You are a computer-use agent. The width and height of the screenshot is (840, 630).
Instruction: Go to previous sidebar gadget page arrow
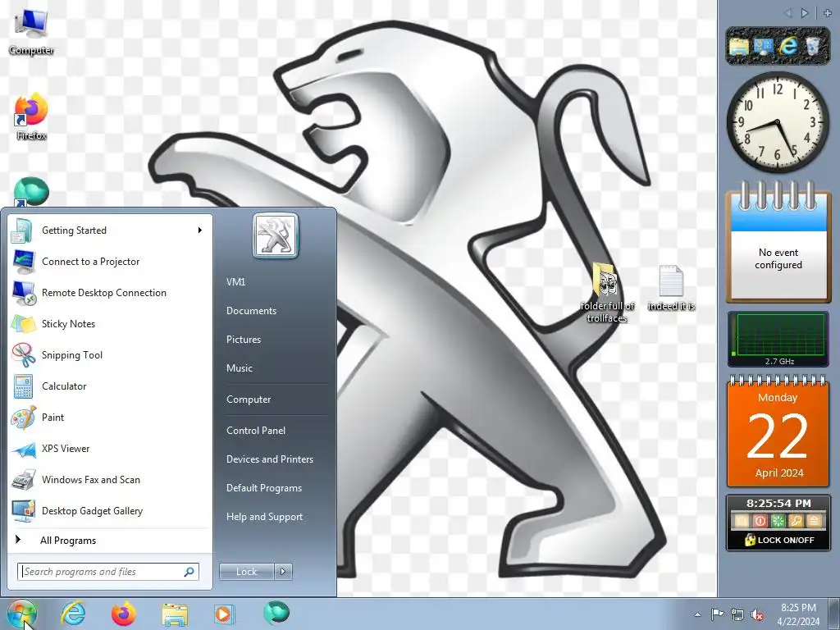click(x=788, y=13)
